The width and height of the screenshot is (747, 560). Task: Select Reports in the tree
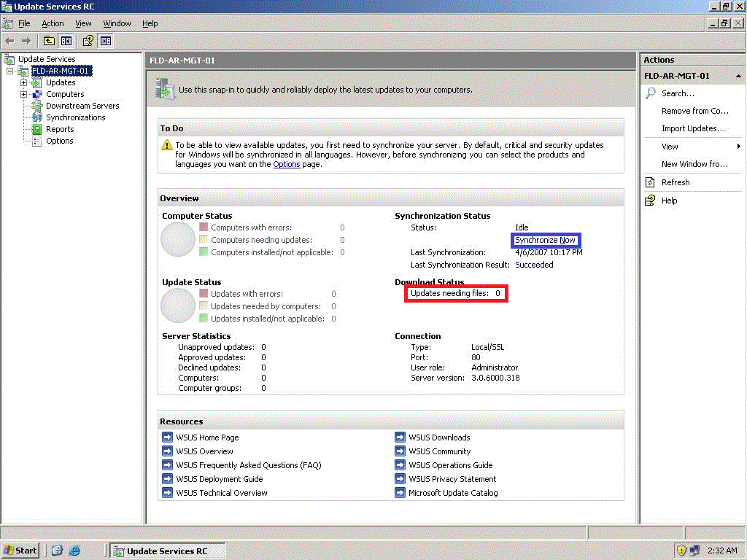60,129
